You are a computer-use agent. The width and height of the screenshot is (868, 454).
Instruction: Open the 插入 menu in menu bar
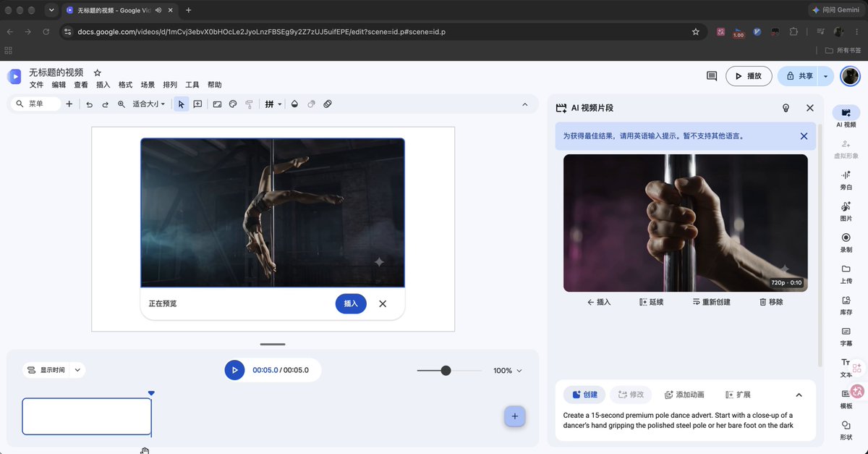point(103,85)
